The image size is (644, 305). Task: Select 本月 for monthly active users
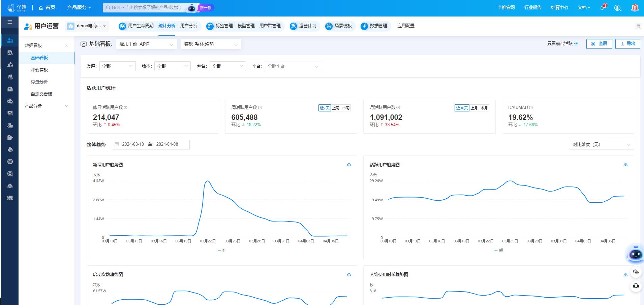click(x=484, y=108)
